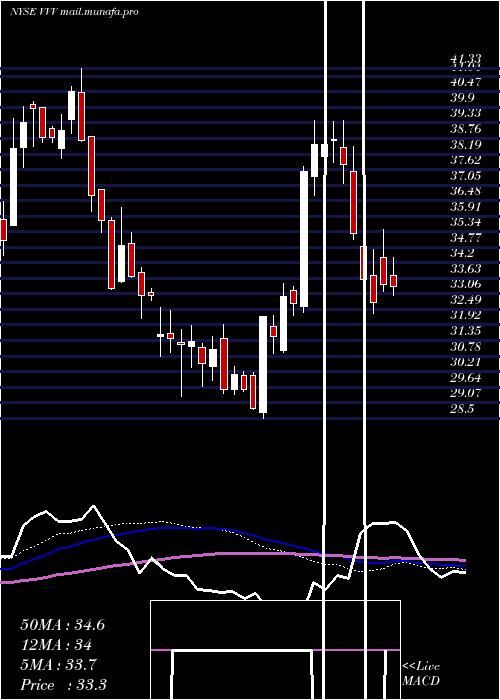Click the 31.92 price axis label
The image size is (500, 700).
(x=465, y=315)
